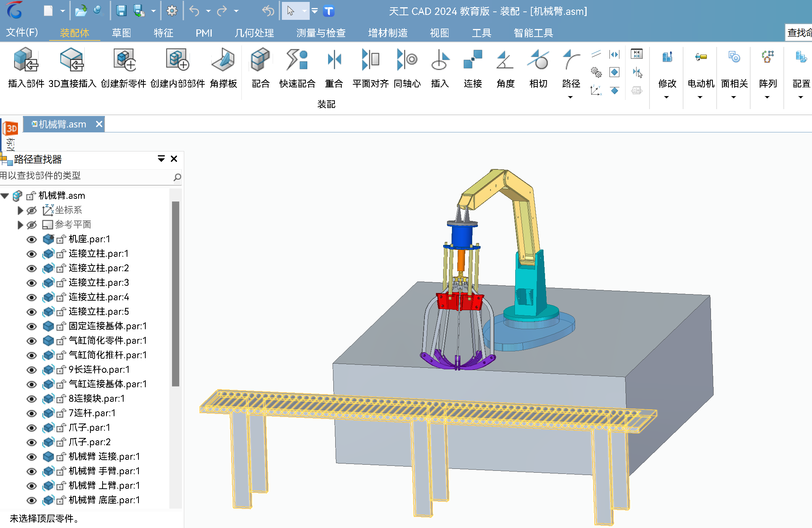Screen dimensions: 812x528
Task: Hide 固定连接基体.par:1 with eye icon
Action: pos(32,327)
